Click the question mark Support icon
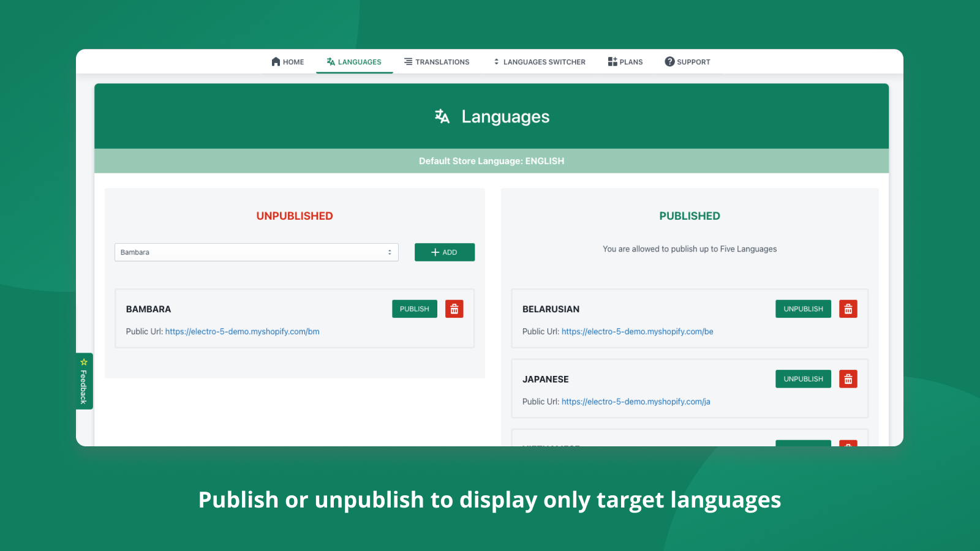The height and width of the screenshot is (551, 980). click(669, 62)
